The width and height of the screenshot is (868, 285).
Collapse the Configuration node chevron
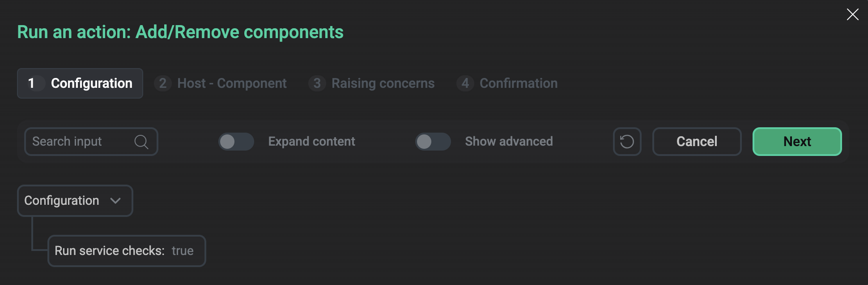pyautogui.click(x=115, y=201)
